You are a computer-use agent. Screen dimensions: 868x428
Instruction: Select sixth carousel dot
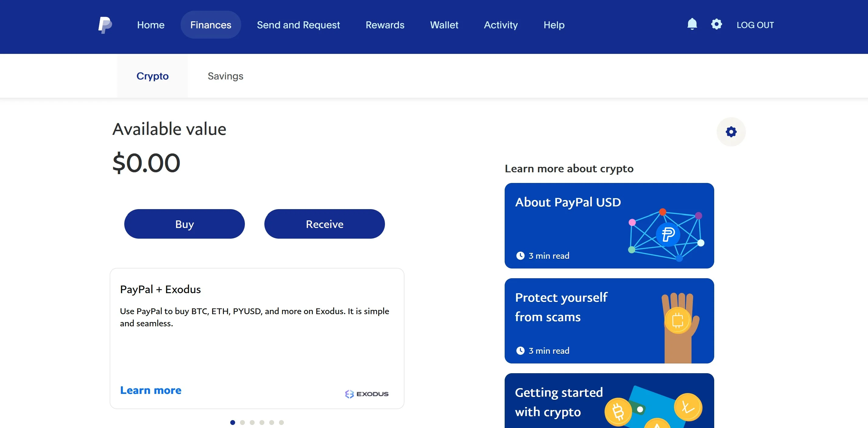point(281,422)
